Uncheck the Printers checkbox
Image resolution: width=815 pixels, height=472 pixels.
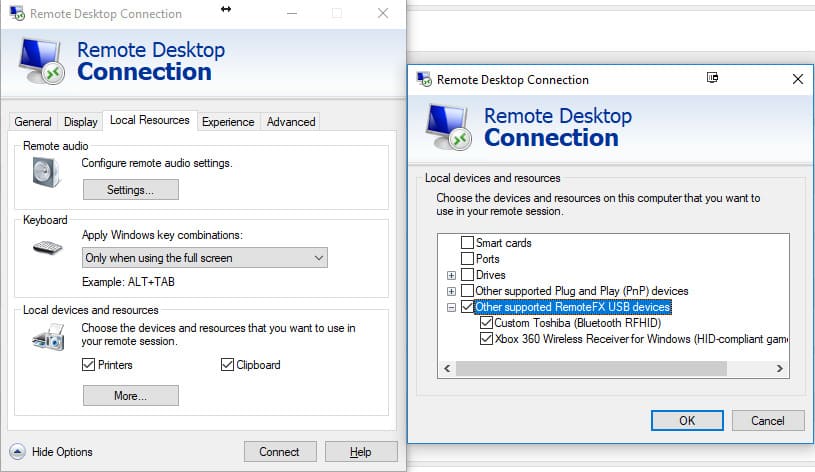point(88,364)
